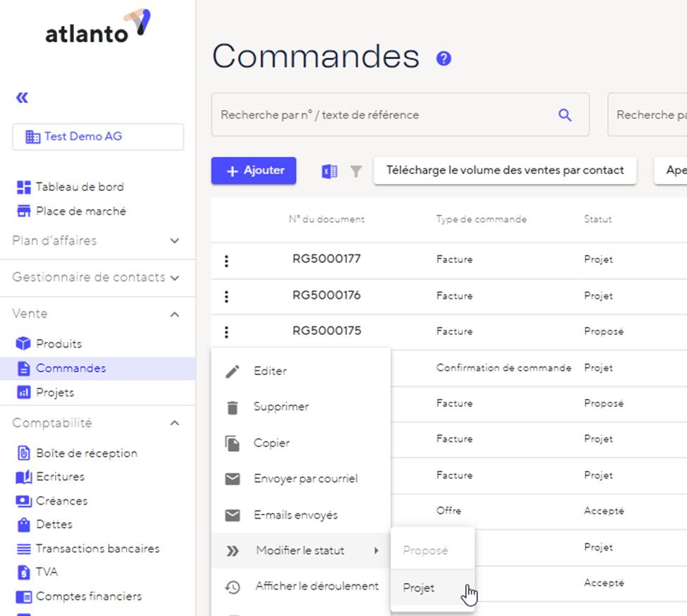Click the search magnifier icon

pos(564,115)
